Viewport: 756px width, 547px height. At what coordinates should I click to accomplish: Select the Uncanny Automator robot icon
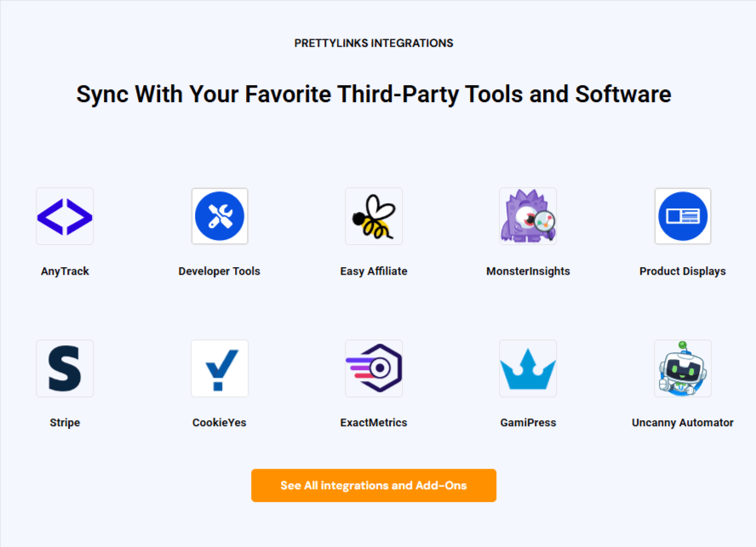(683, 368)
